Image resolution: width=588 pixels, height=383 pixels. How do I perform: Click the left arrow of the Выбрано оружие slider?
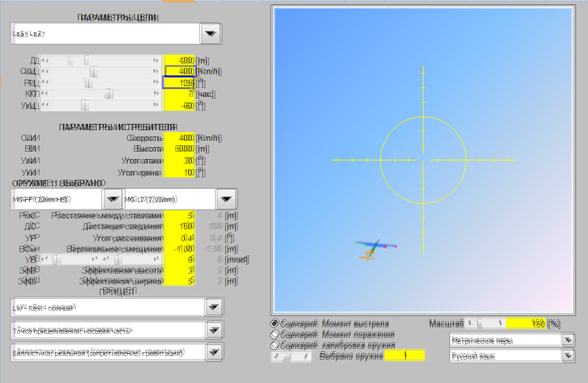[x=276, y=356]
